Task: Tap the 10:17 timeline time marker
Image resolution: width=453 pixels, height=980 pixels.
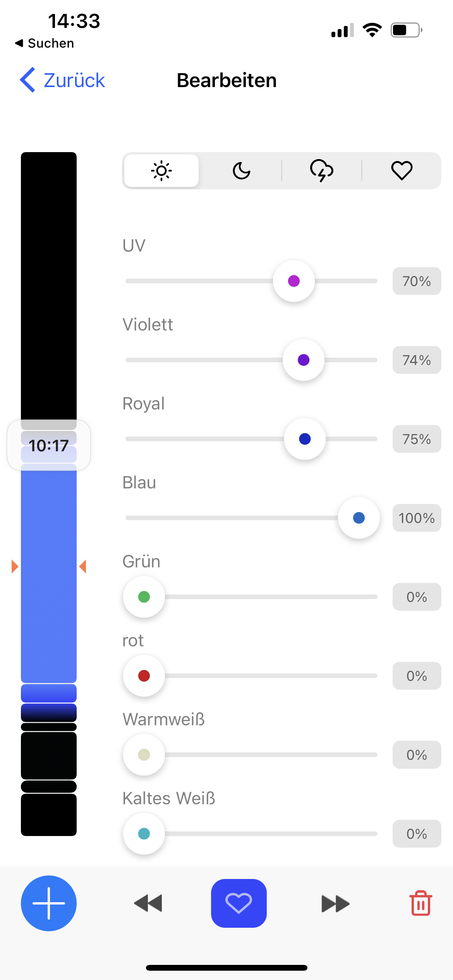Action: [49, 445]
